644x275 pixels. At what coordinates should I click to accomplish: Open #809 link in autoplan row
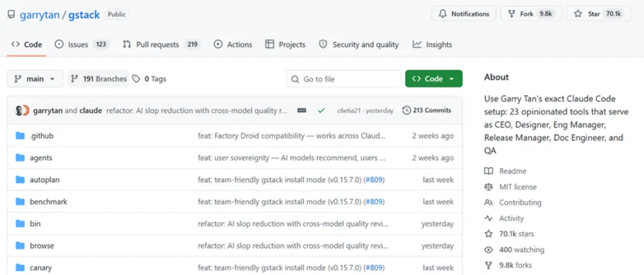tap(374, 180)
